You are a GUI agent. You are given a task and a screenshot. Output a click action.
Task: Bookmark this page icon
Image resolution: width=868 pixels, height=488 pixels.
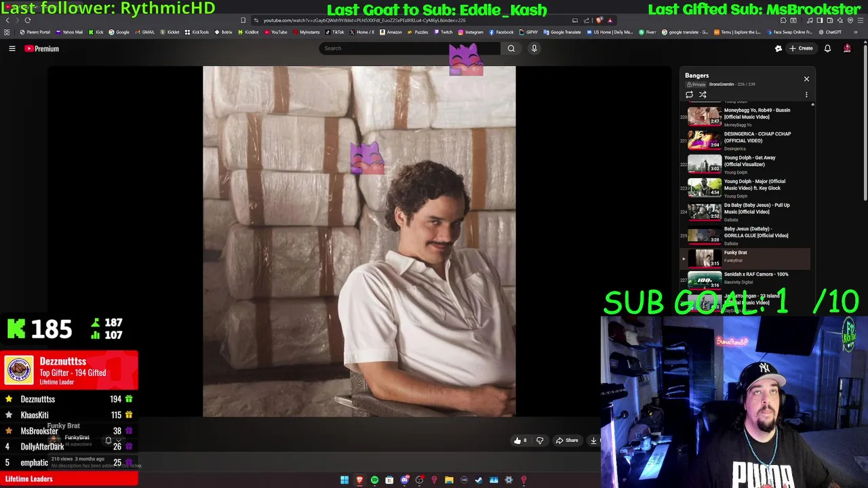click(243, 20)
